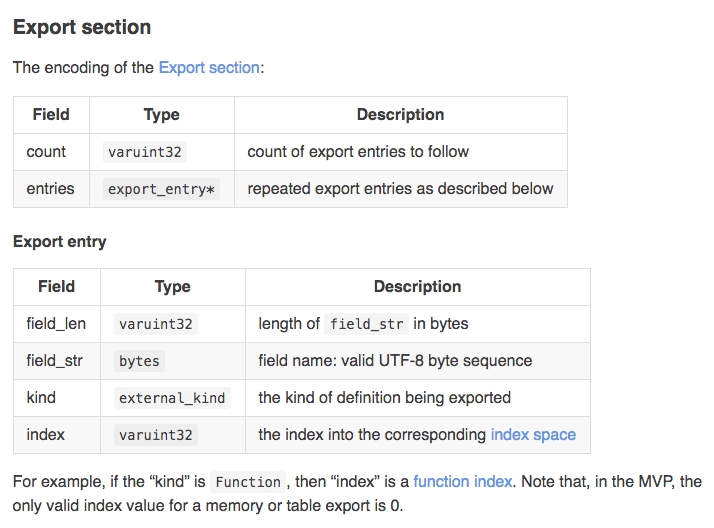
Task: Click the "Export section" main heading
Action: pos(82,27)
